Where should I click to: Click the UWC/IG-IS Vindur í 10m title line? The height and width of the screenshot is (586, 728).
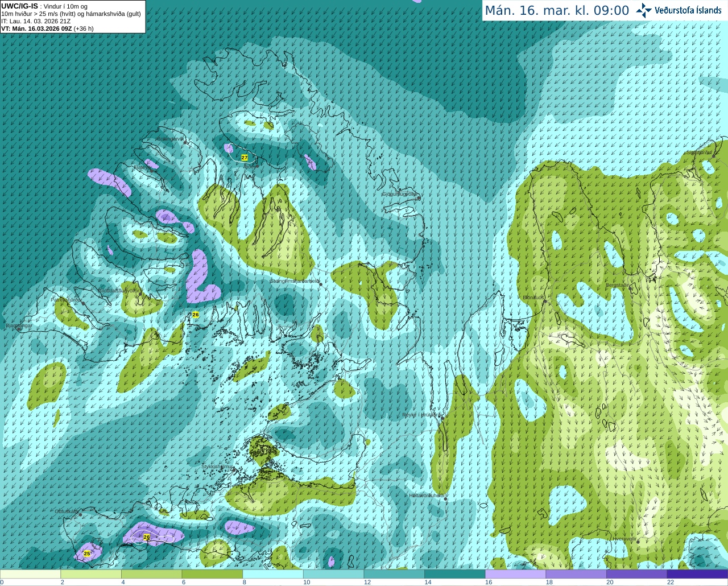pos(44,6)
